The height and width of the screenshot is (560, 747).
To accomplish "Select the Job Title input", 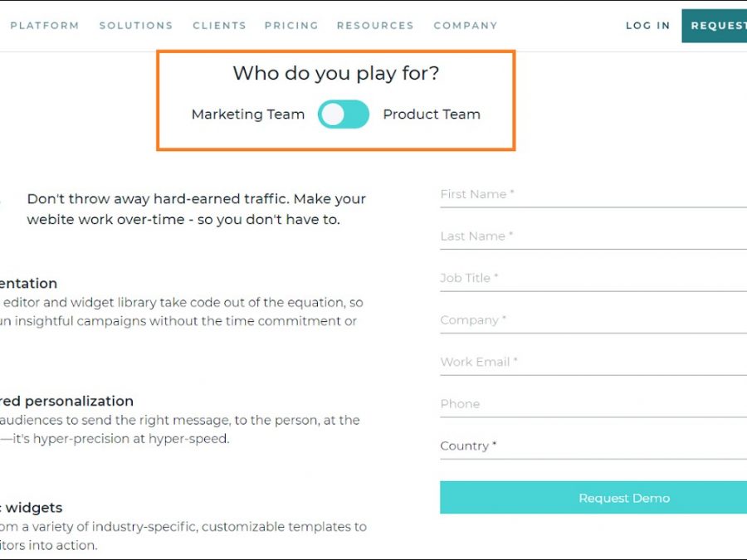I will click(593, 278).
